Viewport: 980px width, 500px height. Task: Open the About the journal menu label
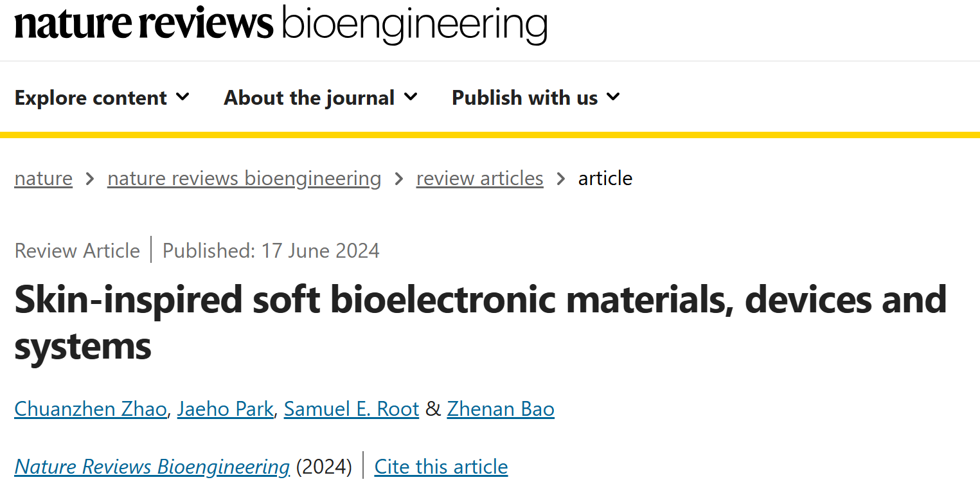pyautogui.click(x=309, y=98)
